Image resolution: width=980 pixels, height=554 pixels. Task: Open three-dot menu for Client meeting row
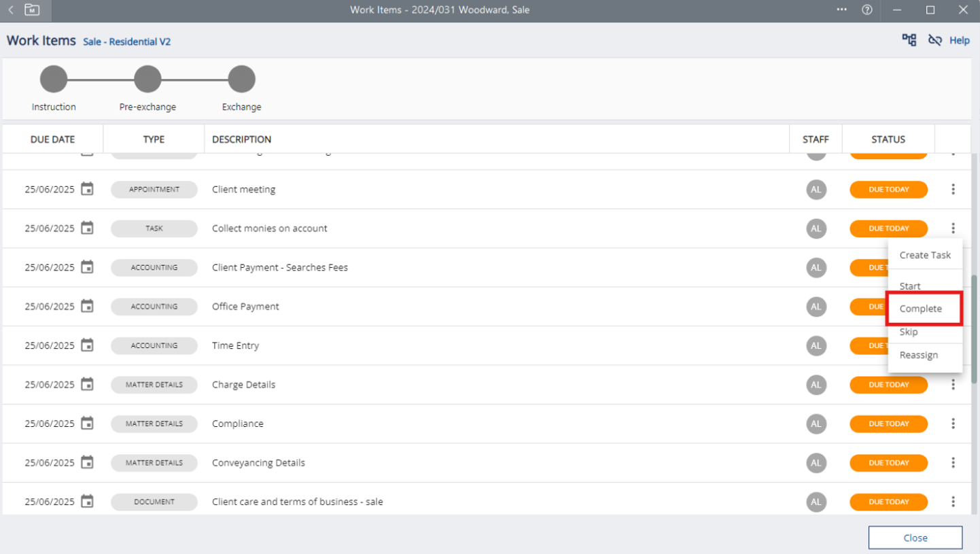(x=953, y=190)
